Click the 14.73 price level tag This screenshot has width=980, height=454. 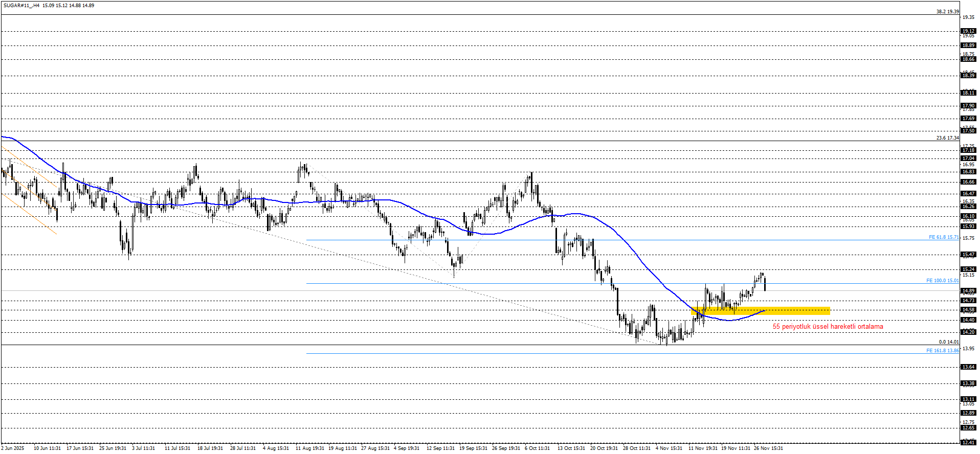point(968,301)
